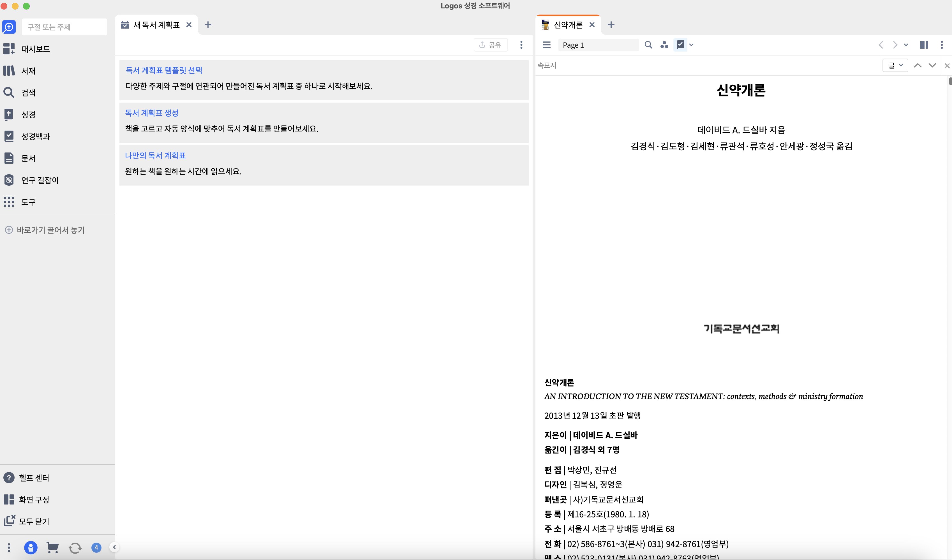Click the 공유 share button
The height and width of the screenshot is (560, 952).
490,45
